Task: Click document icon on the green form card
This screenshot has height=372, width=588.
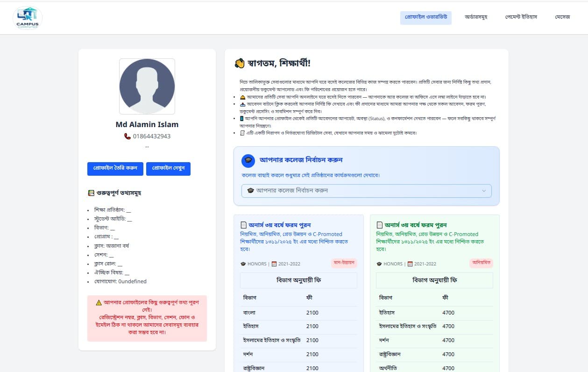Action: [380, 225]
